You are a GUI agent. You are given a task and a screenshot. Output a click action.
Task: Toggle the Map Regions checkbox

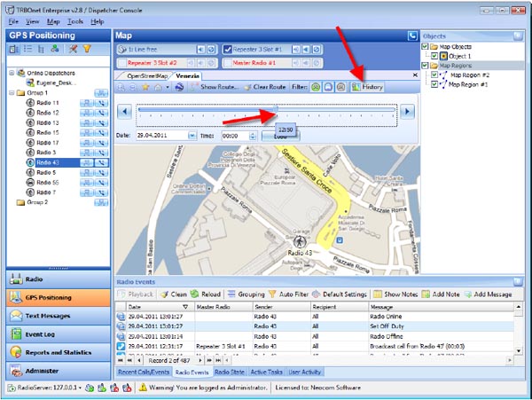(425, 65)
